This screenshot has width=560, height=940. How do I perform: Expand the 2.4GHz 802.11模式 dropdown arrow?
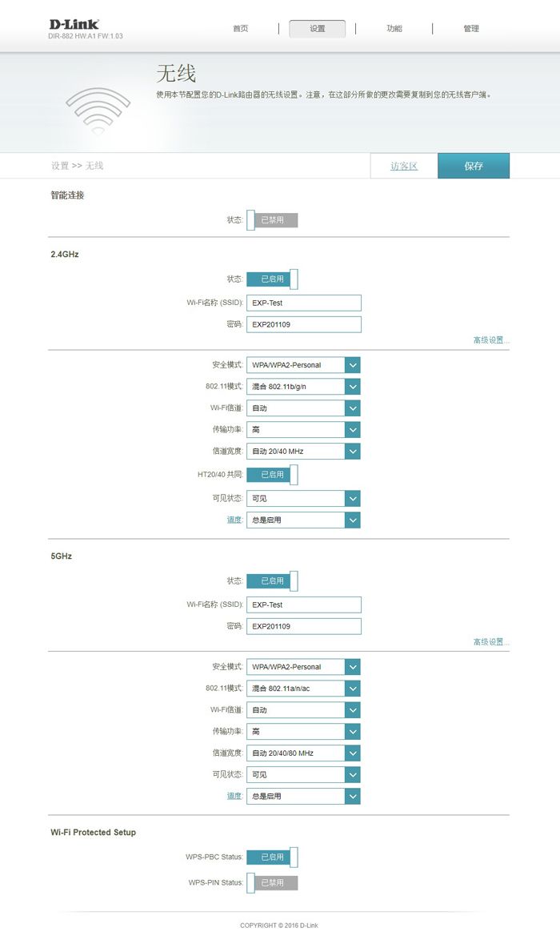click(353, 387)
